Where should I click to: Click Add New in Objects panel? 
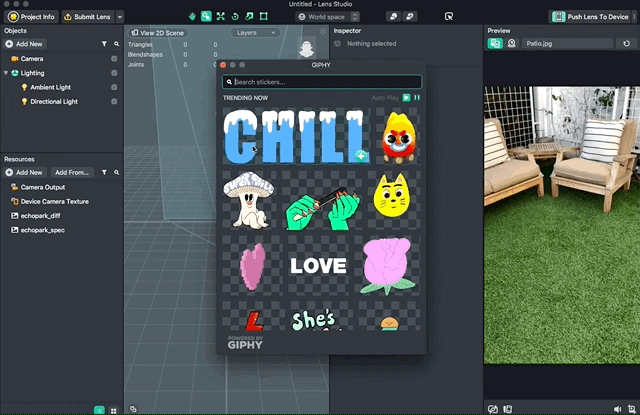24,44
